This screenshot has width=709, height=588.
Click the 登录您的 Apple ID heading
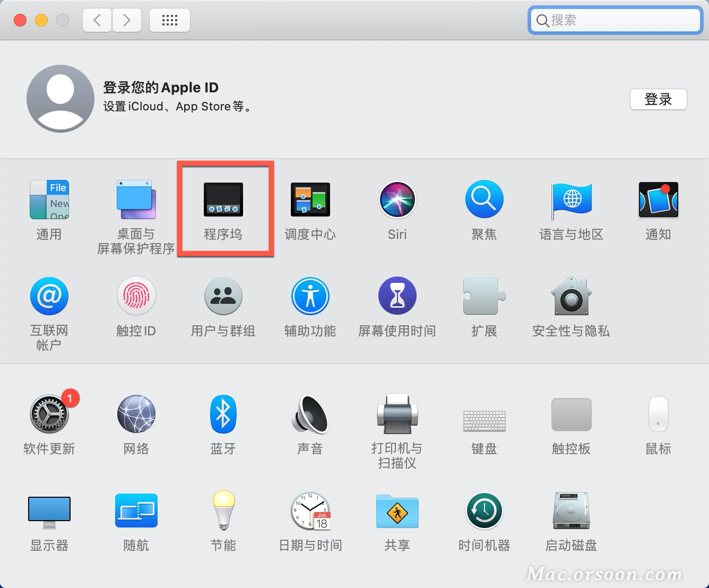click(161, 87)
